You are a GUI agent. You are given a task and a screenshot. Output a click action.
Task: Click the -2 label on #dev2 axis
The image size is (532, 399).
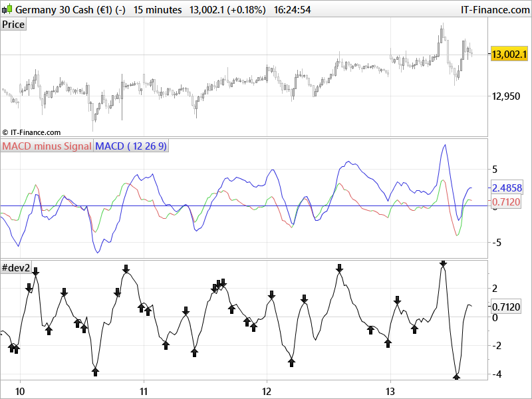[496, 346]
